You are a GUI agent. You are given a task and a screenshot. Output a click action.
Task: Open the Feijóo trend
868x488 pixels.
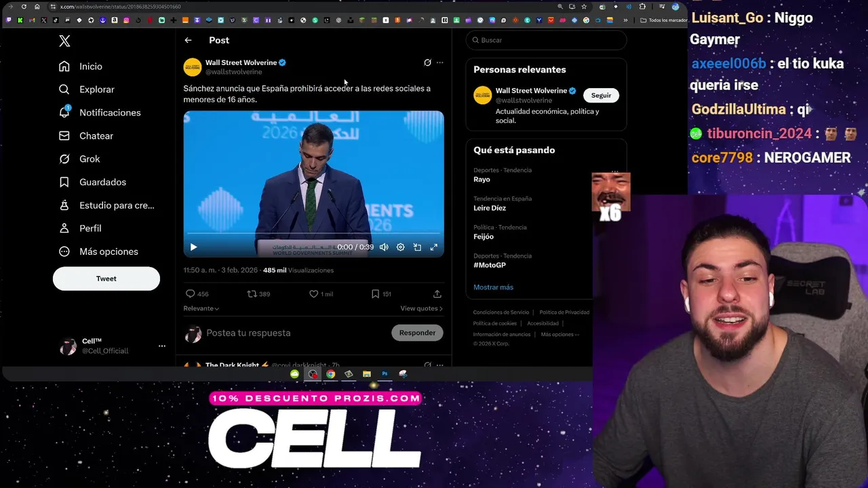(x=484, y=237)
